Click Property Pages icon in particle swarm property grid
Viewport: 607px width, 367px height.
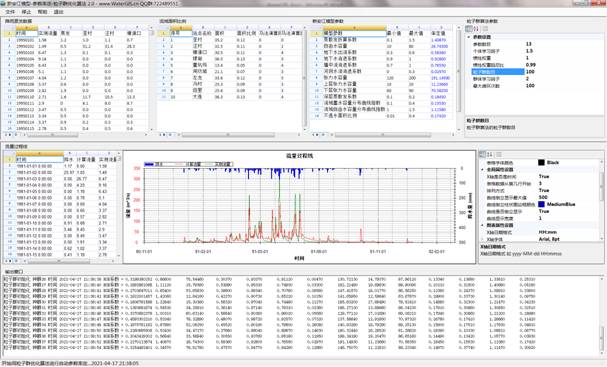[x=485, y=29]
